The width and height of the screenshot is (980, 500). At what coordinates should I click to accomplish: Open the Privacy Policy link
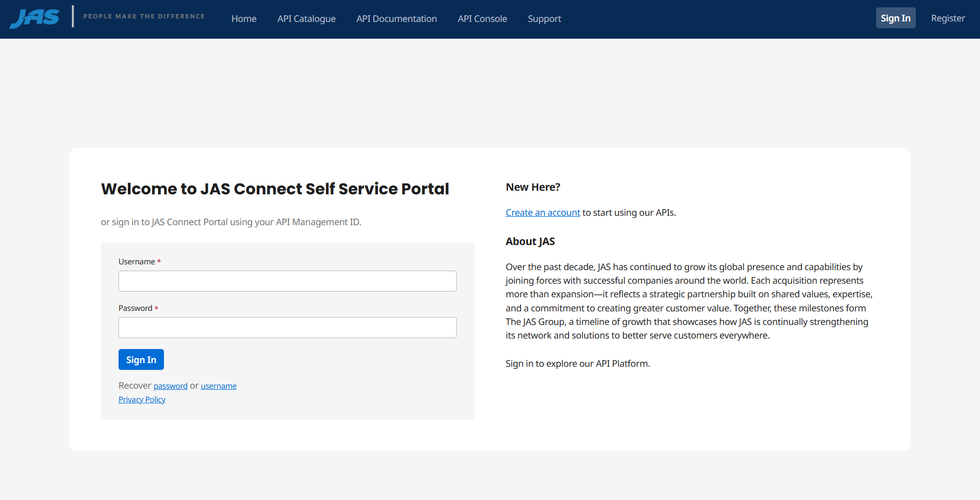click(x=141, y=400)
